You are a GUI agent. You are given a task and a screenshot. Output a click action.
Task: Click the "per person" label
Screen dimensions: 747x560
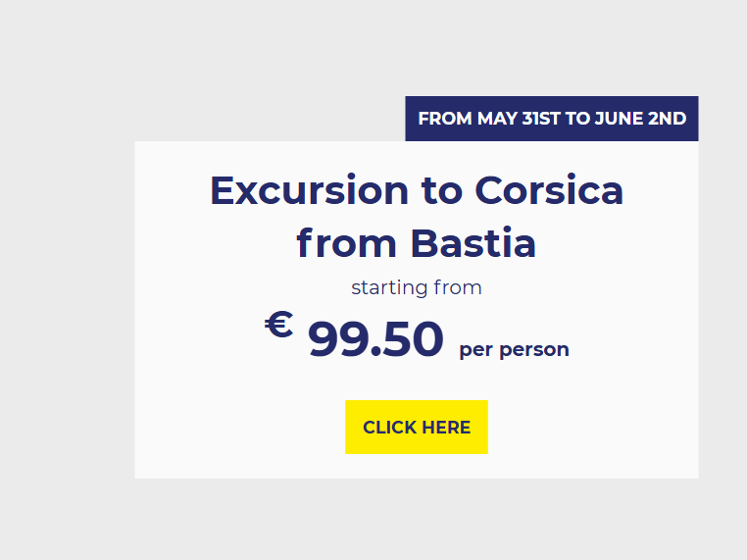pos(514,350)
